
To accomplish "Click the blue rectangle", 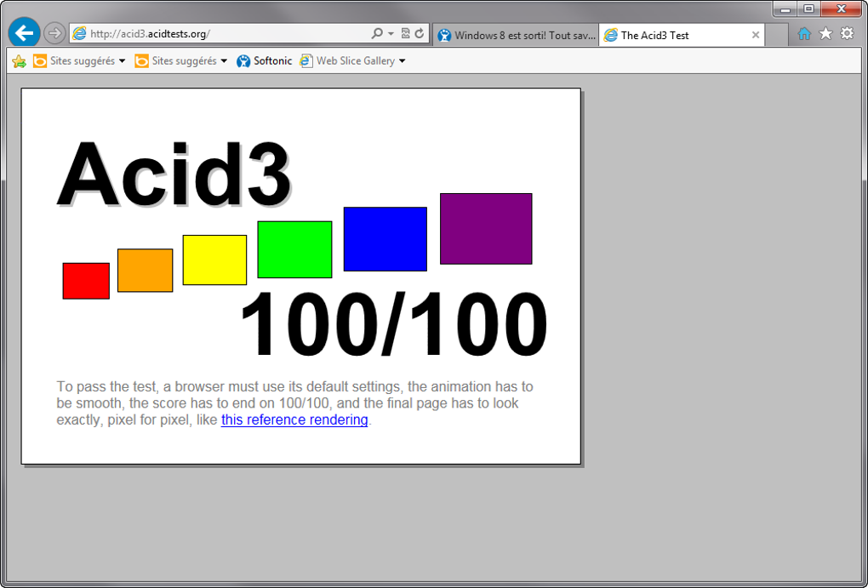I will pos(385,239).
